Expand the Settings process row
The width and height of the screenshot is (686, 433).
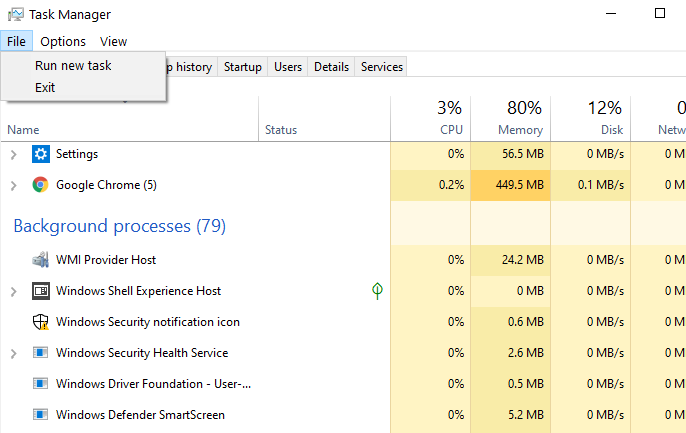(x=14, y=154)
